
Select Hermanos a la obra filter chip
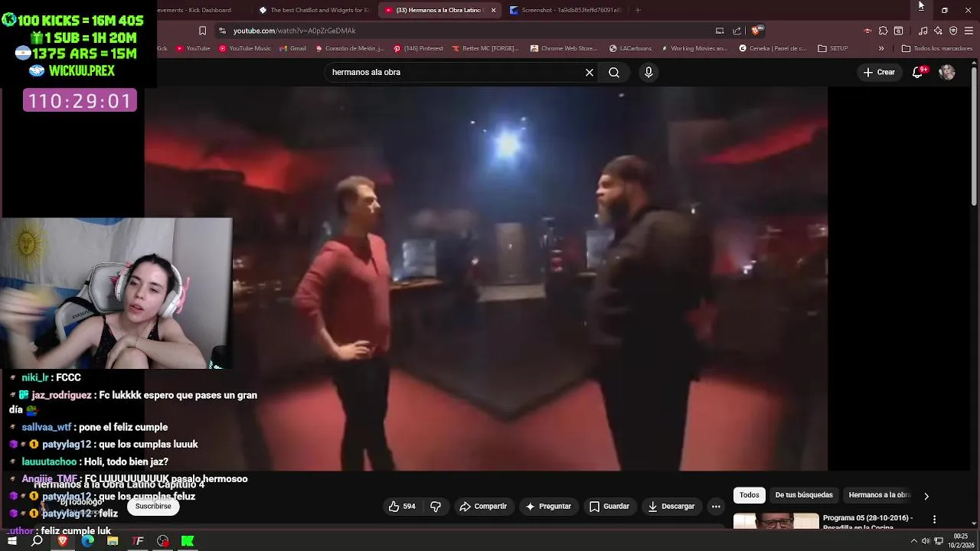tap(879, 495)
